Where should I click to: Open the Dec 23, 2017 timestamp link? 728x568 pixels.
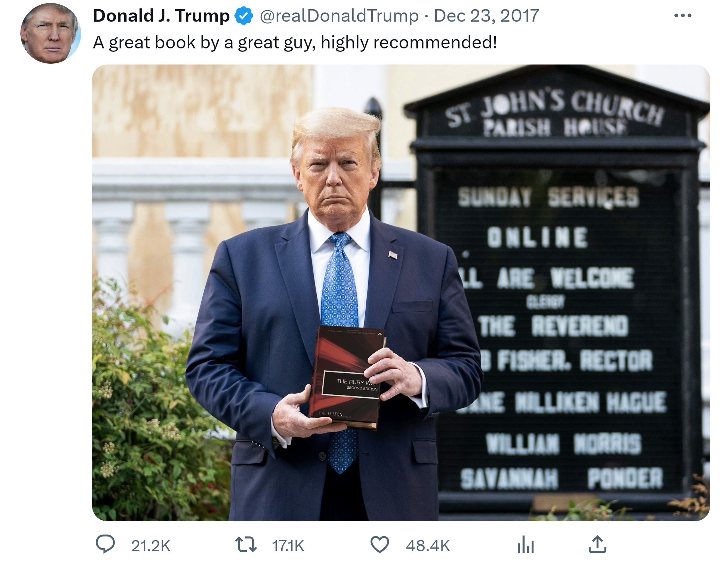[x=486, y=16]
